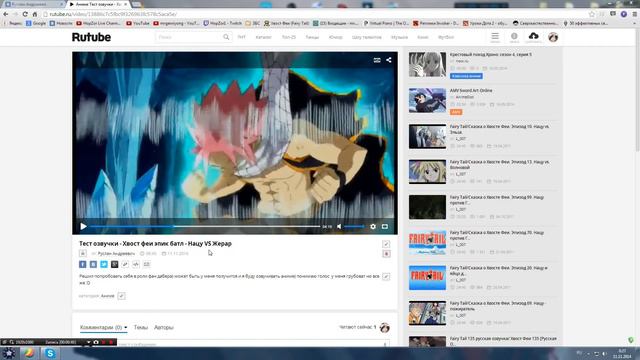Screen dimensions: 640x360
Task: Switch to the Темы tab
Action: [141, 327]
